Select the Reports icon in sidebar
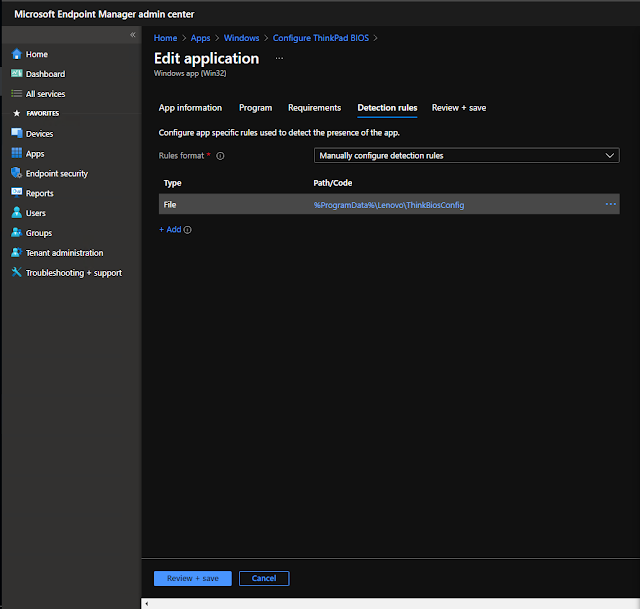The width and height of the screenshot is (640, 609). coord(17,192)
